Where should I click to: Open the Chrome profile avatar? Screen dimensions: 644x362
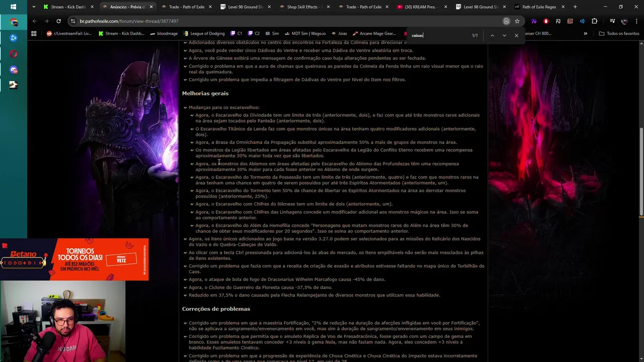(x=624, y=21)
